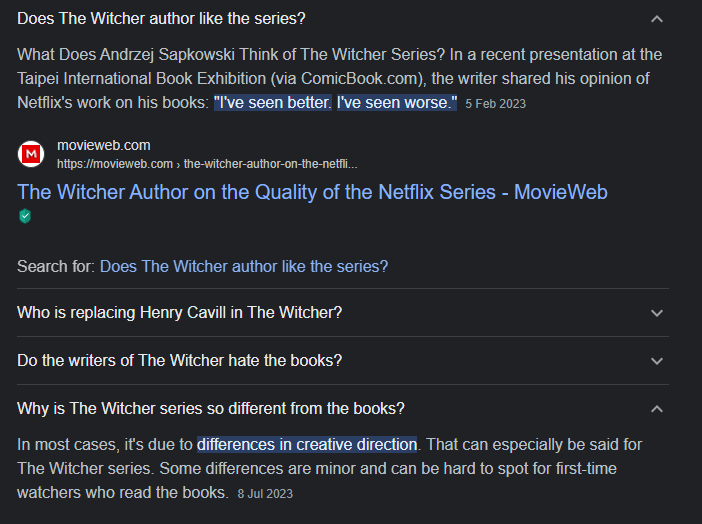Collapse the 'Why is The Witcher series so different' chevron
Image resolution: width=702 pixels, height=524 pixels.
pos(656,409)
